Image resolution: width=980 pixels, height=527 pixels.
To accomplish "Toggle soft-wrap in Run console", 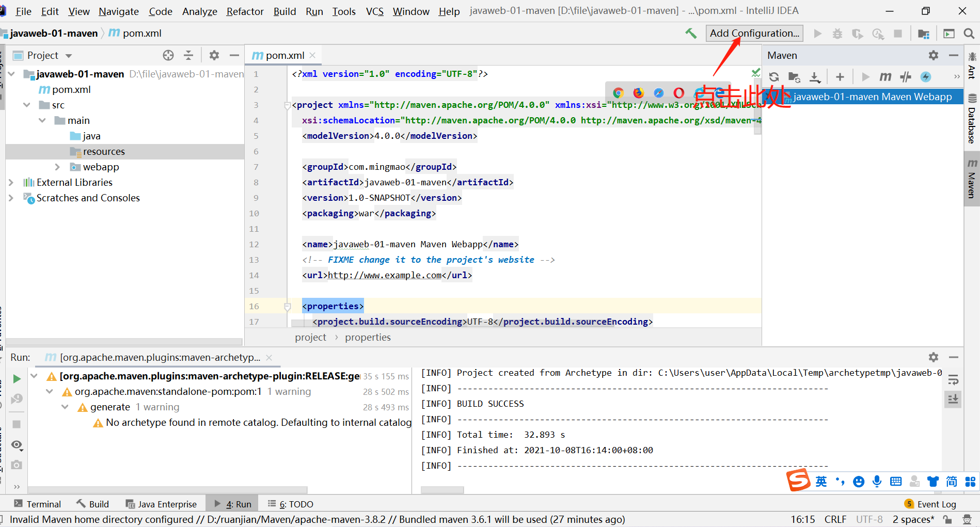I will point(953,380).
